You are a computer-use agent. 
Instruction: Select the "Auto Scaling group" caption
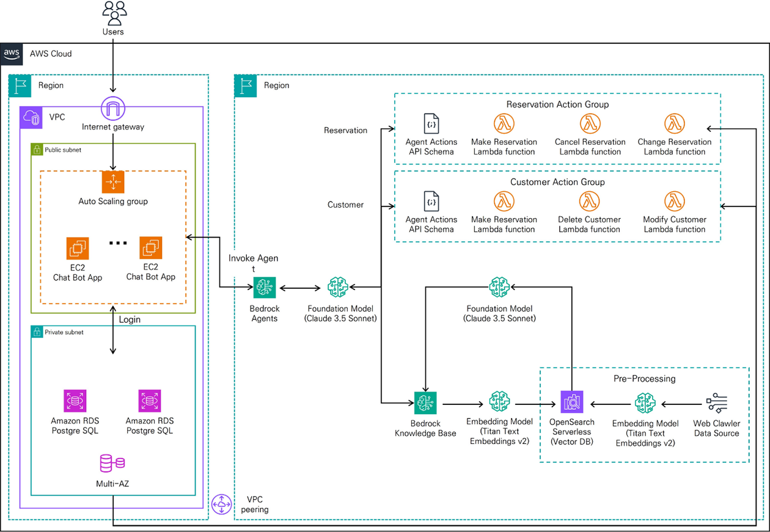[x=113, y=201]
